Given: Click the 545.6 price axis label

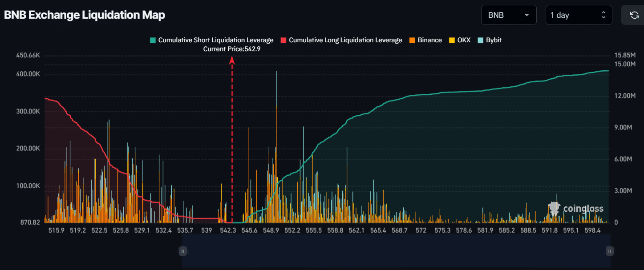Looking at the screenshot, I should (249, 230).
